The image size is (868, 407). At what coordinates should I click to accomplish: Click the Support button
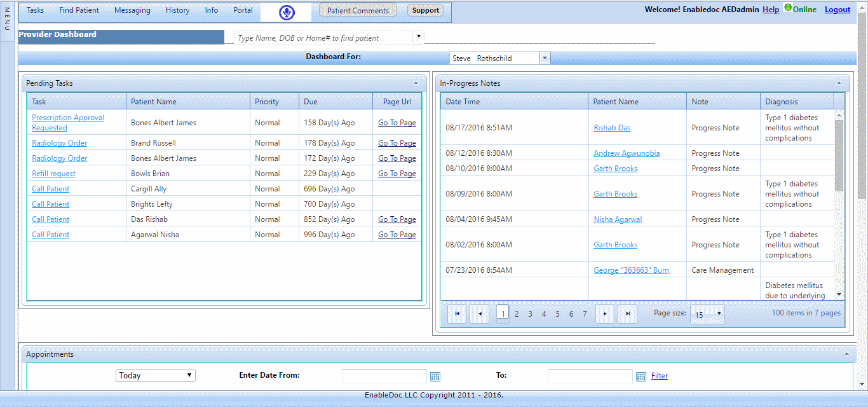[x=425, y=10]
